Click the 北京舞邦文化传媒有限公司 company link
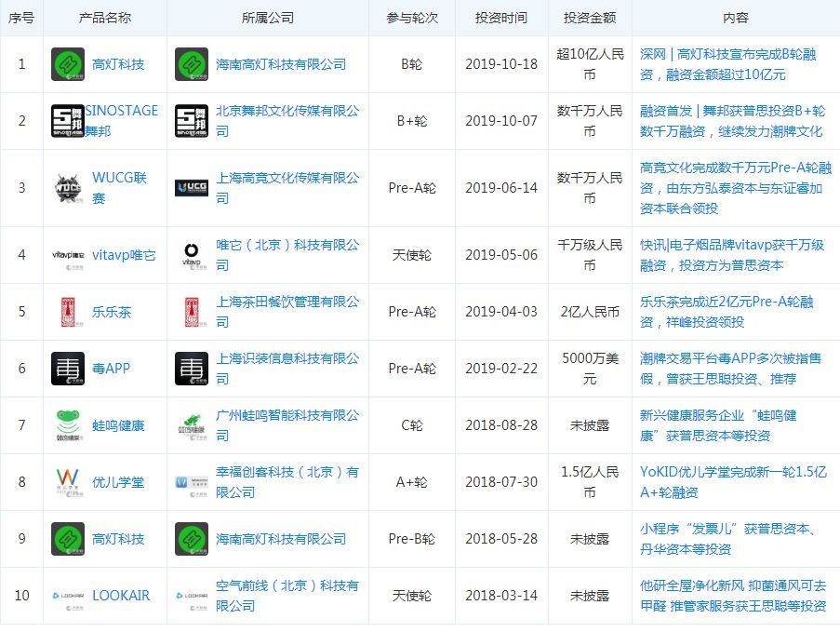 tap(287, 121)
